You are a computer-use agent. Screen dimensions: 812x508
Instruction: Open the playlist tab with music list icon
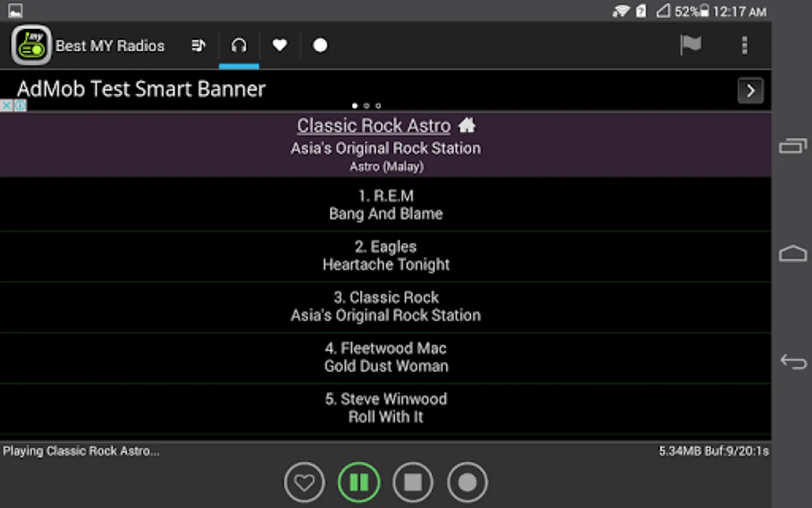[198, 45]
